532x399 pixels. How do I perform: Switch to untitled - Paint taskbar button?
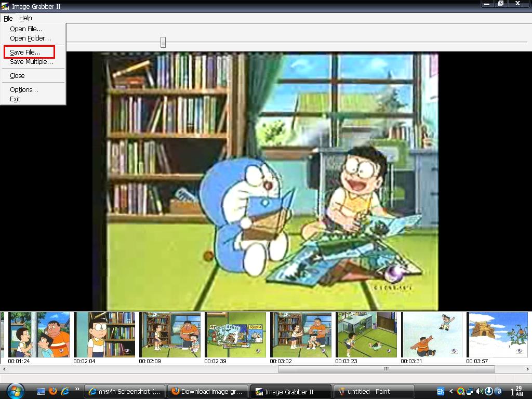(374, 392)
